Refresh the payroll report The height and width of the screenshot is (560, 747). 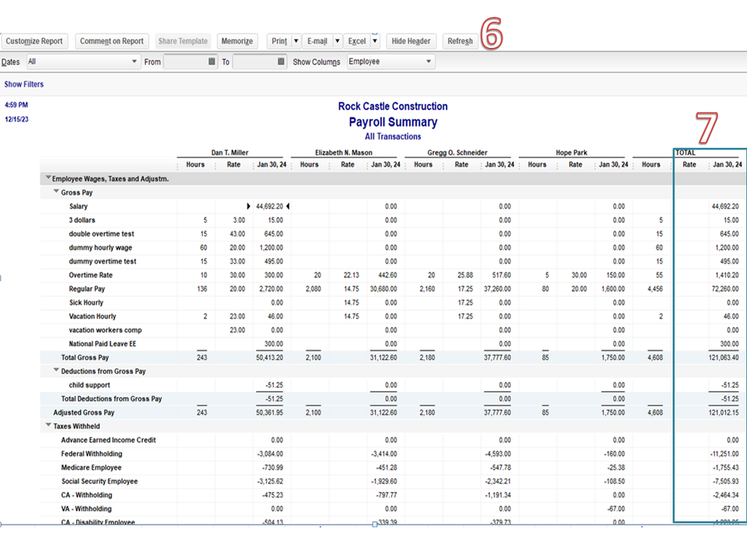(x=460, y=41)
